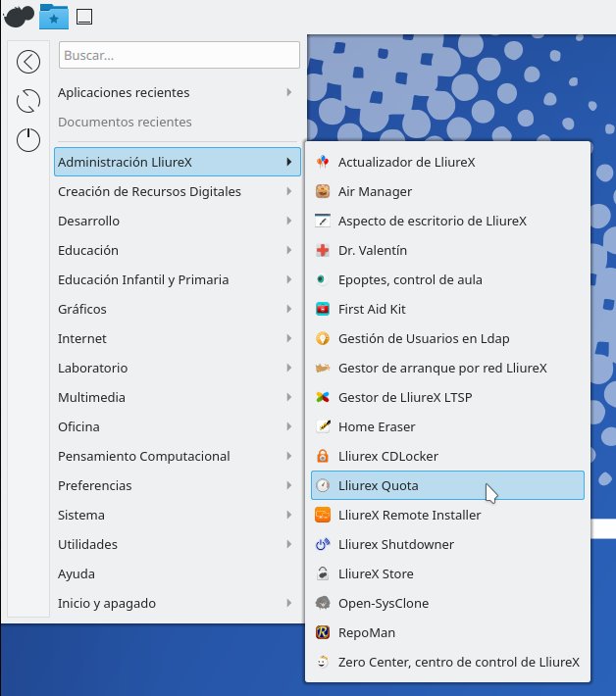Image resolution: width=616 pixels, height=696 pixels.
Task: Expand the Desarrollo submenu arrow
Action: pyautogui.click(x=289, y=221)
